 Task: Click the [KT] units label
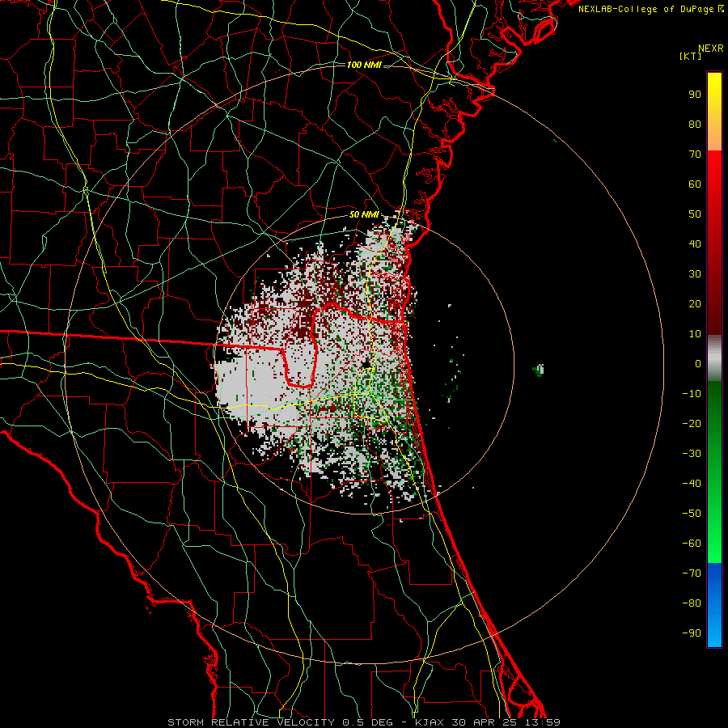coord(691,56)
